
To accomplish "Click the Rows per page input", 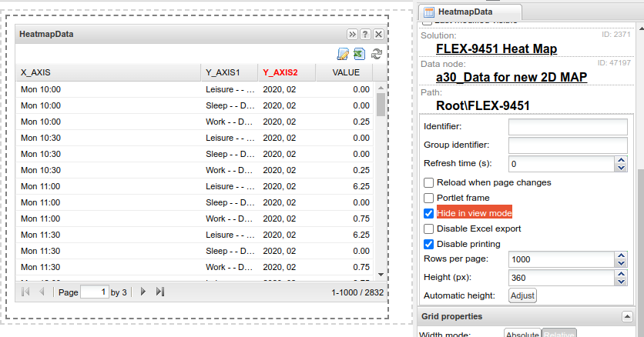I will [562, 259].
